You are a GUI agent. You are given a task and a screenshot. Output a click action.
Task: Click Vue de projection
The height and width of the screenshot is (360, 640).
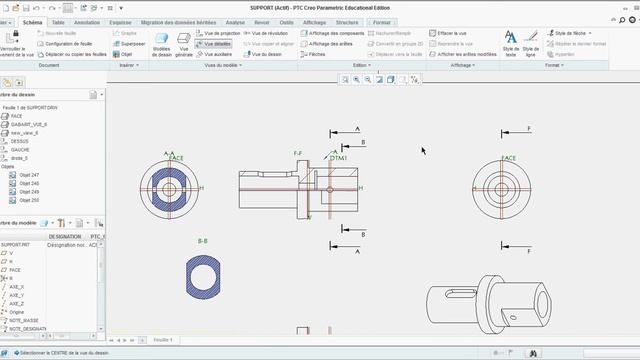[x=218, y=33]
